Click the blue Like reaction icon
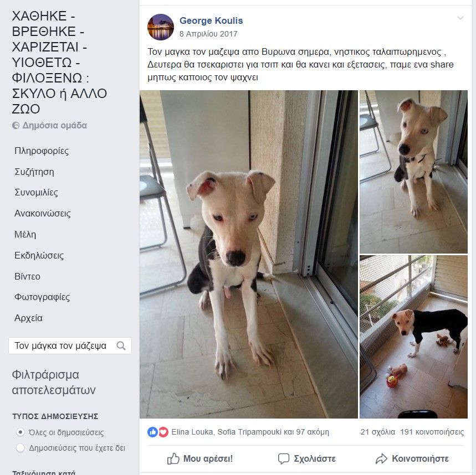Screen dimensions: 476x475 click(152, 432)
